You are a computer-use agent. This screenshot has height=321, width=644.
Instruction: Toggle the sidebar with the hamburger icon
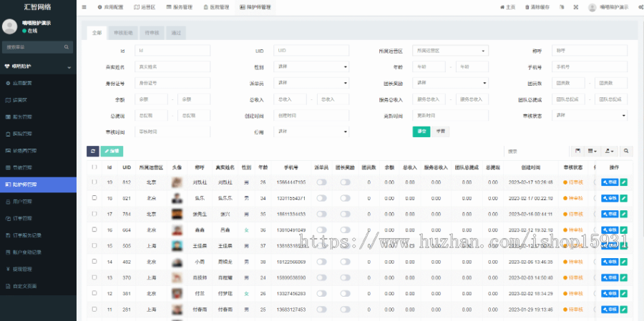(x=84, y=7)
